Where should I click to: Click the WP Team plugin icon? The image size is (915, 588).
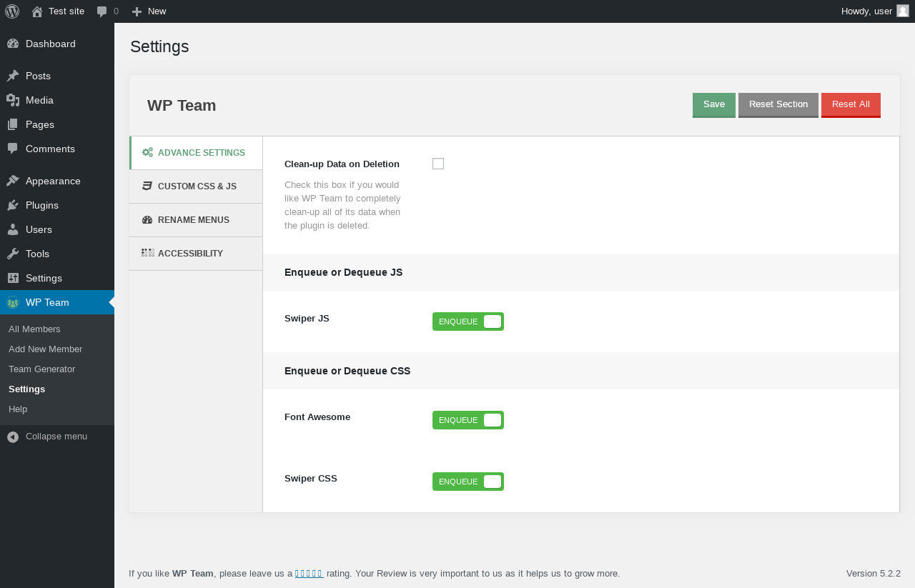(13, 302)
